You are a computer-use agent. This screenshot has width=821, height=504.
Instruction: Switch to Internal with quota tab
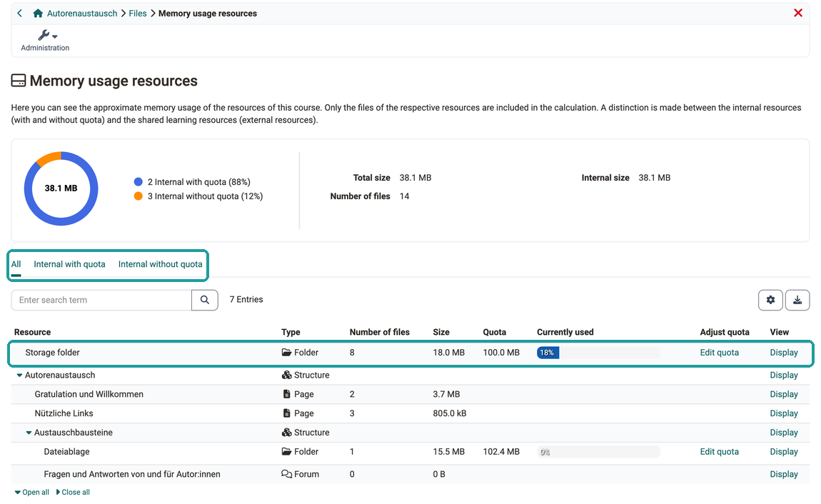click(70, 264)
